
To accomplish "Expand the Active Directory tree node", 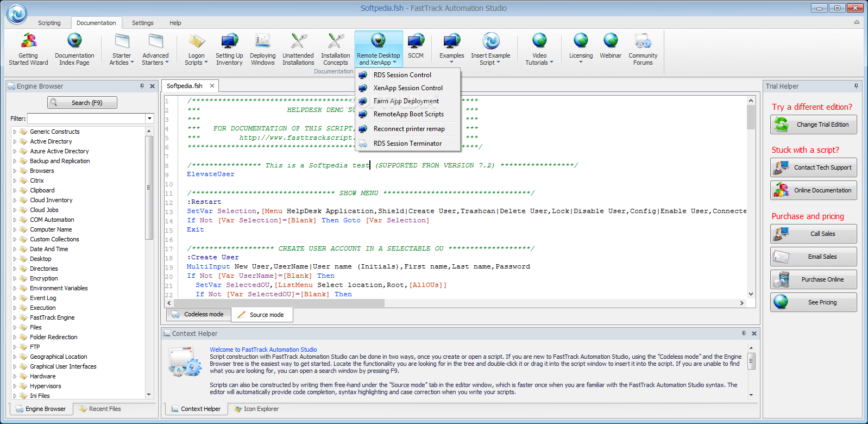I will click(15, 141).
